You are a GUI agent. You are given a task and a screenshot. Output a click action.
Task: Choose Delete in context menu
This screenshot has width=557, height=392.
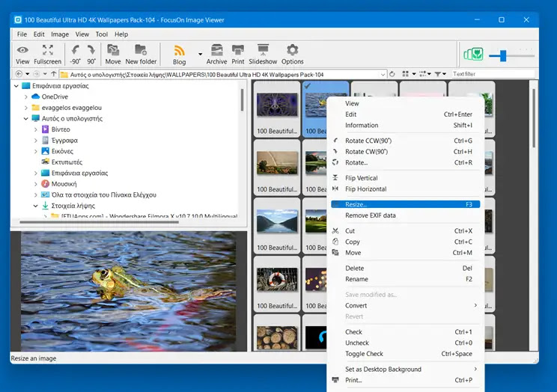pyautogui.click(x=405, y=268)
